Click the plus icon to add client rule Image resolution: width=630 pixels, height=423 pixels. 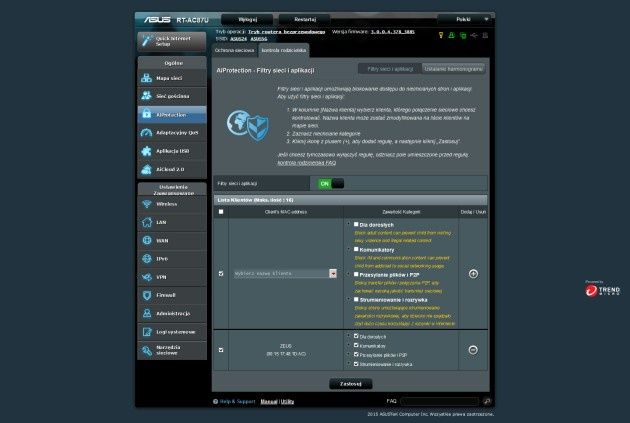pyautogui.click(x=473, y=274)
